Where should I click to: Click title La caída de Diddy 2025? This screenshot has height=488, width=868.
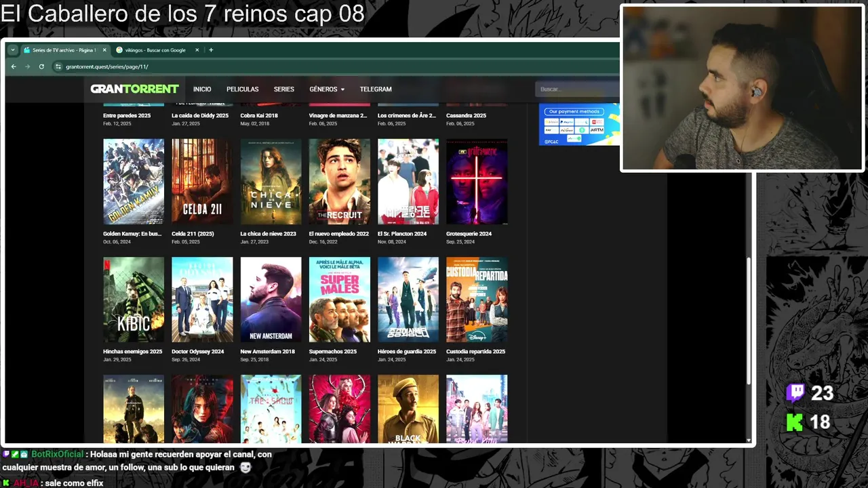(x=199, y=116)
